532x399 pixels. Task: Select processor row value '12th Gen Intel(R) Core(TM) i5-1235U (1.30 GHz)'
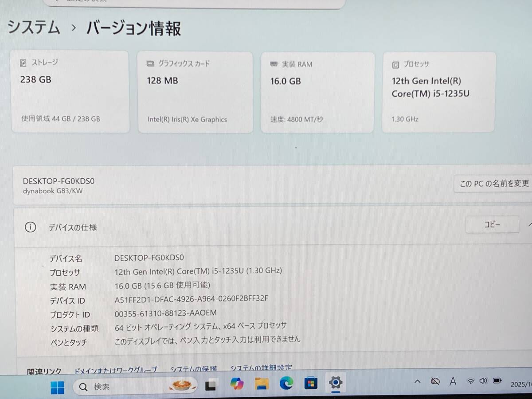[198, 271]
